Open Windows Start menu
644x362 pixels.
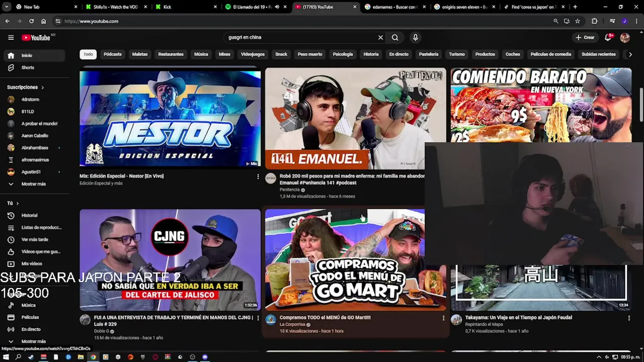point(6,357)
